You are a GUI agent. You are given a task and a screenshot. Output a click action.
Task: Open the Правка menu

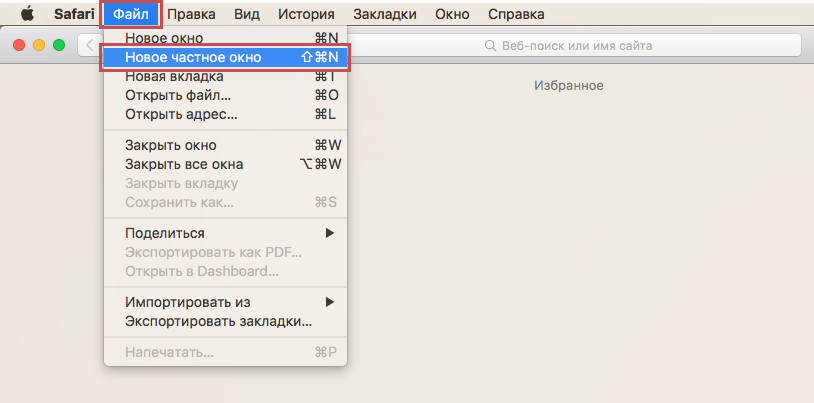click(191, 15)
